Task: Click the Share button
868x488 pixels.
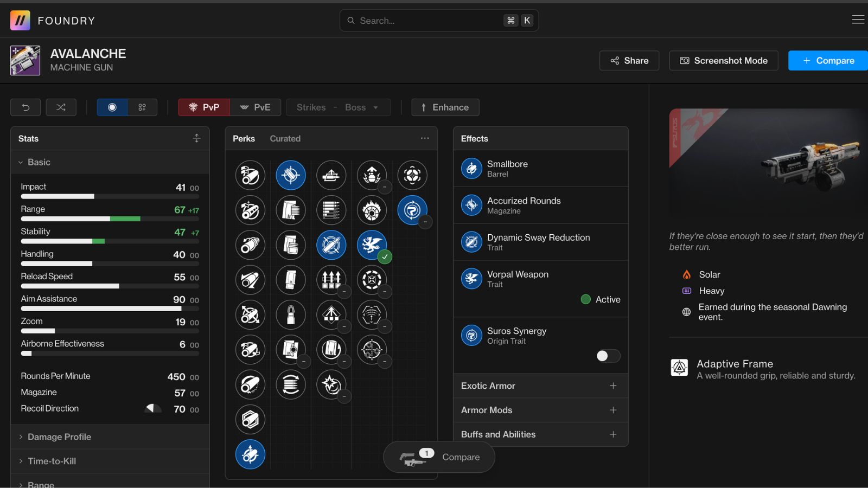Action: coord(629,61)
